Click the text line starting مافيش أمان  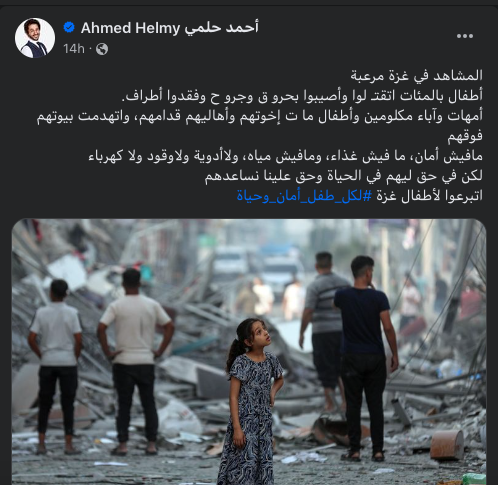tap(286, 156)
